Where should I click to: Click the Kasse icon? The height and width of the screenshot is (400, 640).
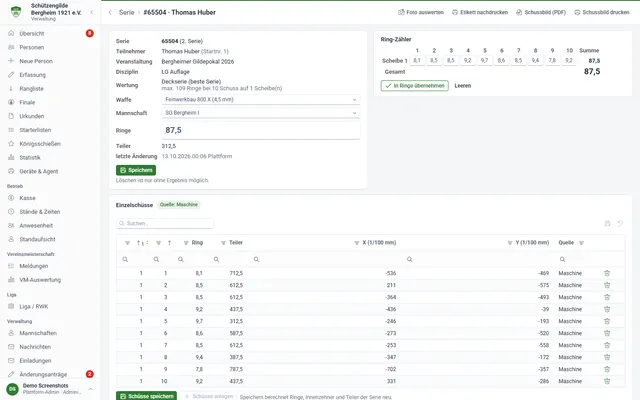tap(11, 198)
